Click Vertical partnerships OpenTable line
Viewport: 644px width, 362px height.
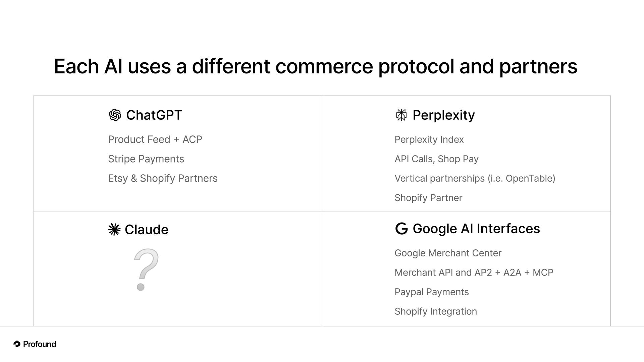tap(475, 178)
